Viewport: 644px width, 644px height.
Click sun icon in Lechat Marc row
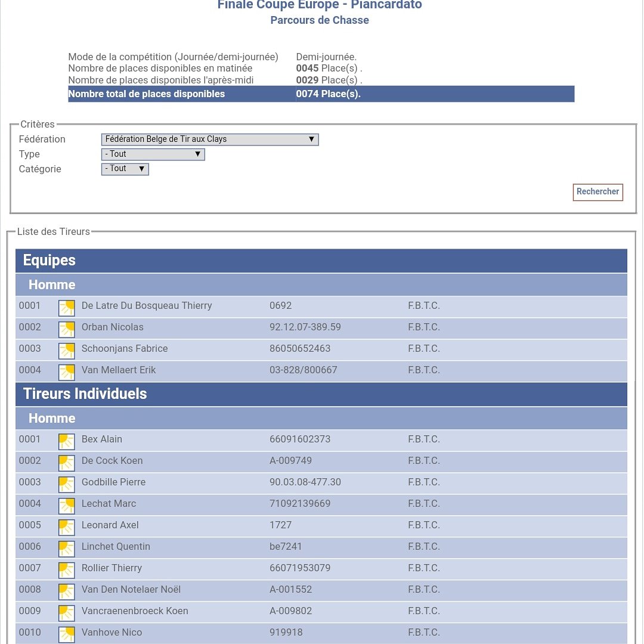(x=67, y=506)
